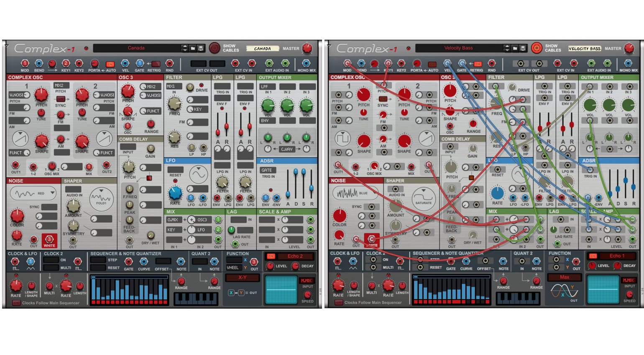Click Sequencer CURVE jack in Canada instance

[x=144, y=262]
